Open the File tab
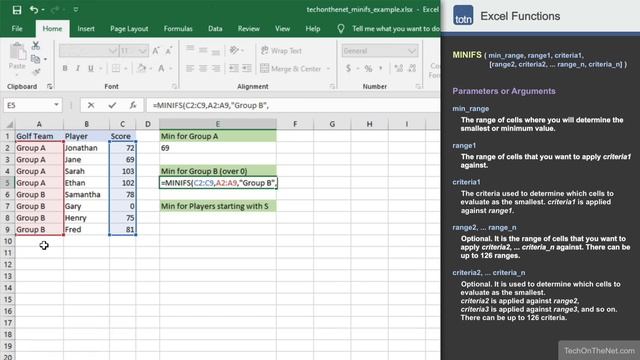The image size is (640, 360). [17, 29]
